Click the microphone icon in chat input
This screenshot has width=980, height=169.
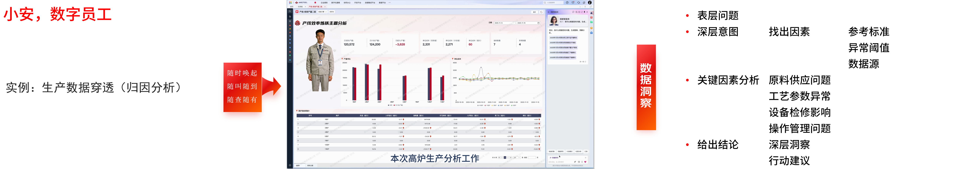(x=582, y=162)
